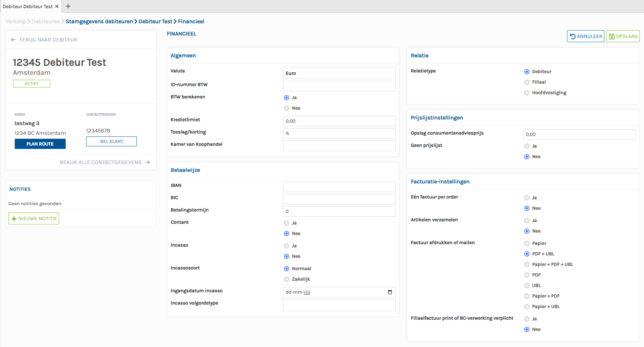
Task: Click the Kredietlimiet input field
Action: (339, 121)
